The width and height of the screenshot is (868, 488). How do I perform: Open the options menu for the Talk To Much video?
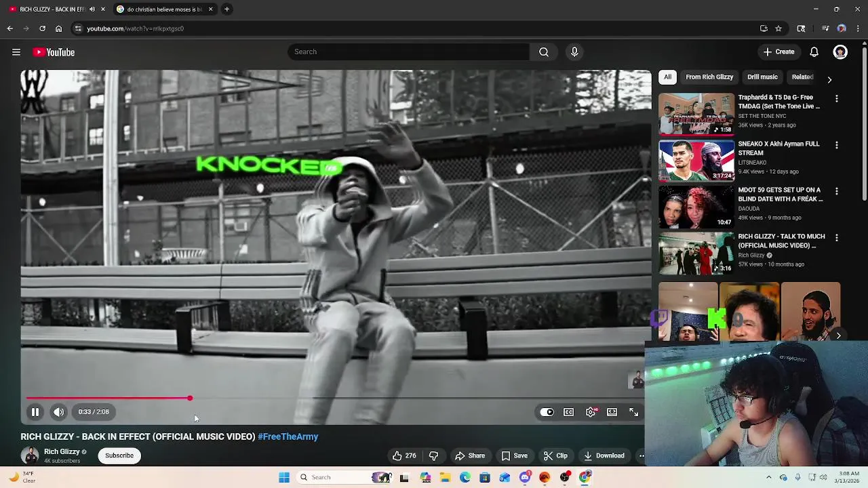coord(837,238)
